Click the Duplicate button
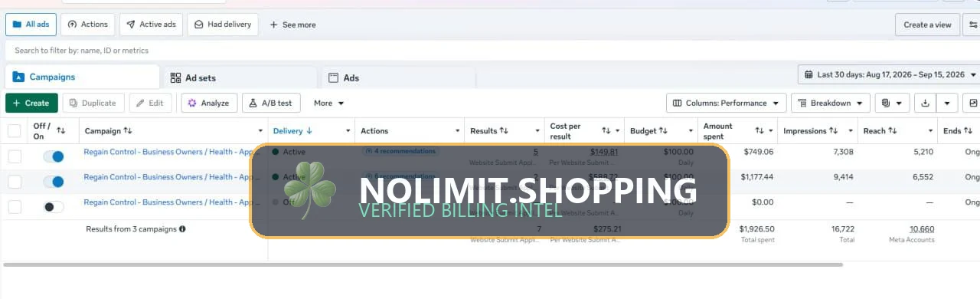The image size is (980, 299). pos(93,103)
